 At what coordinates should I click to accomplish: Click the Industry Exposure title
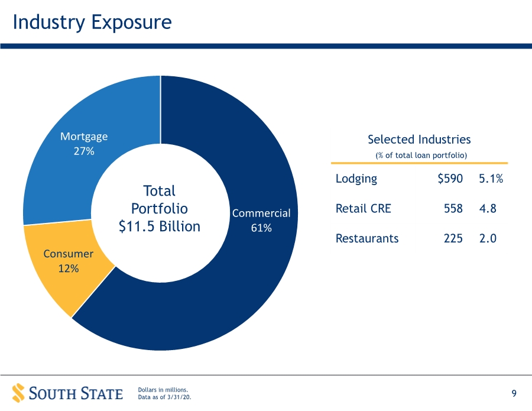pos(92,22)
